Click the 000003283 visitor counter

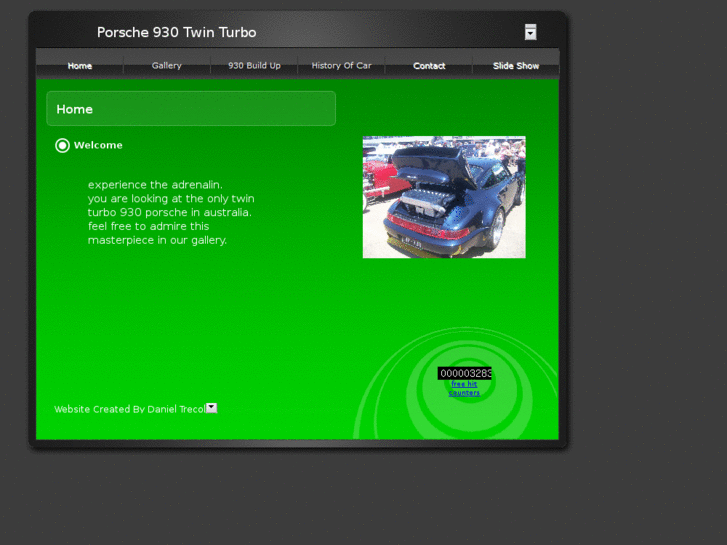click(x=465, y=373)
